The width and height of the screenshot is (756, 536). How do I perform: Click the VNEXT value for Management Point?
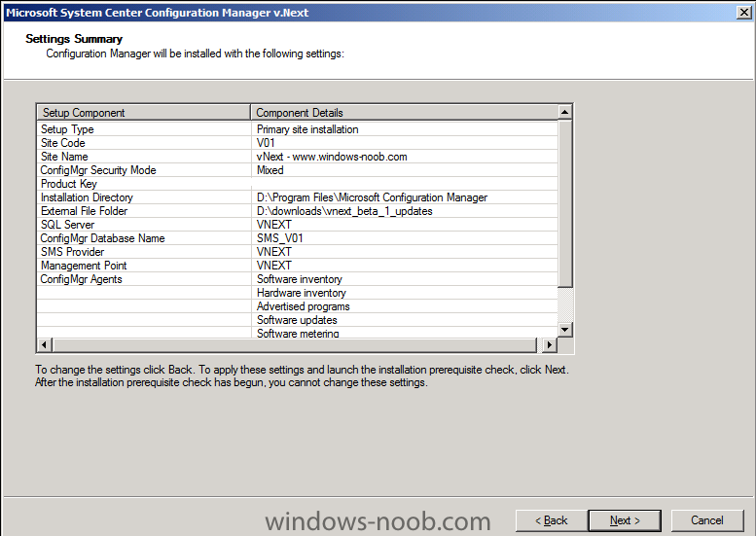273,266
